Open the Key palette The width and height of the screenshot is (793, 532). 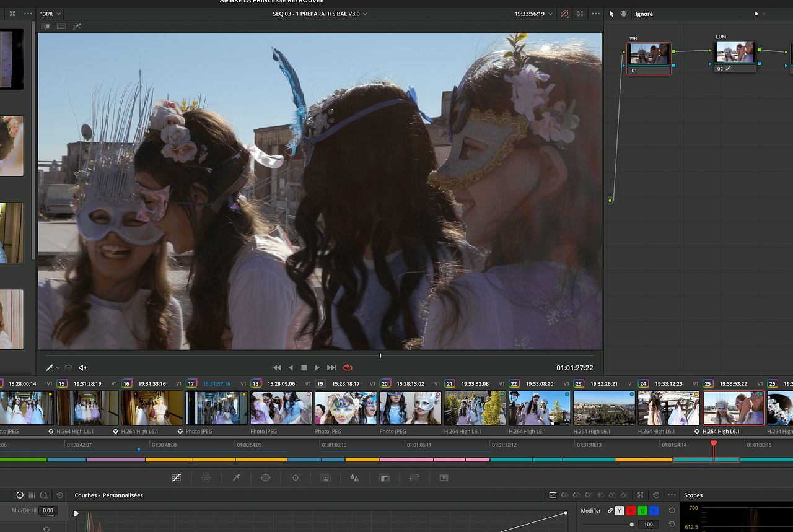click(x=384, y=477)
